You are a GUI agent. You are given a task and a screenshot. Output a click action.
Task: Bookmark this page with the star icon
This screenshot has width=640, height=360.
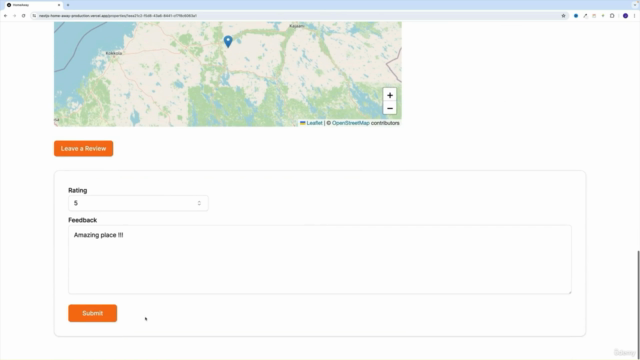563,16
